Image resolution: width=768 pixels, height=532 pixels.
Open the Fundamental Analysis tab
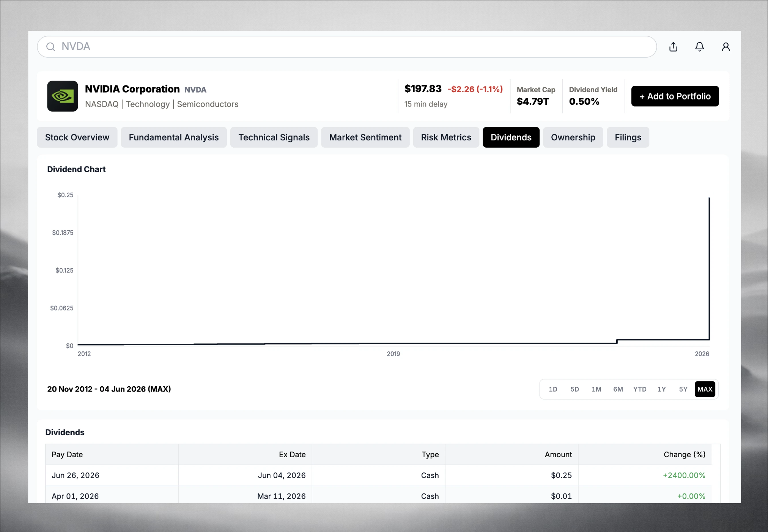click(174, 137)
